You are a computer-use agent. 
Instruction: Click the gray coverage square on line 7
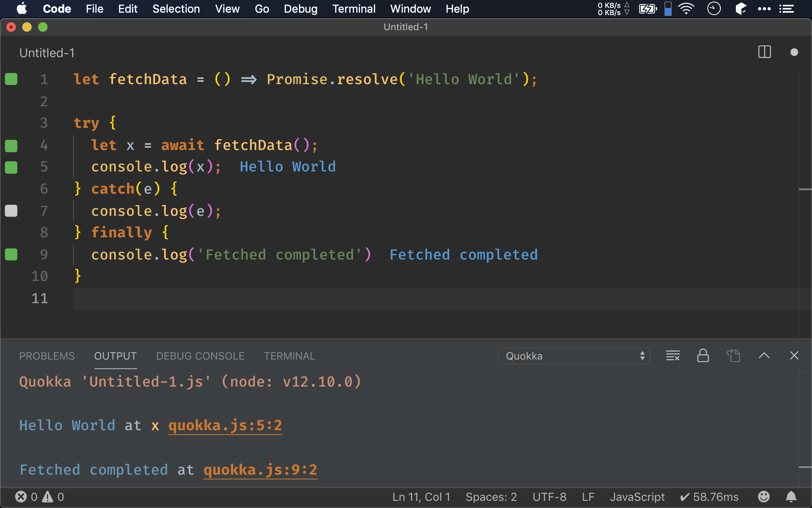point(11,211)
